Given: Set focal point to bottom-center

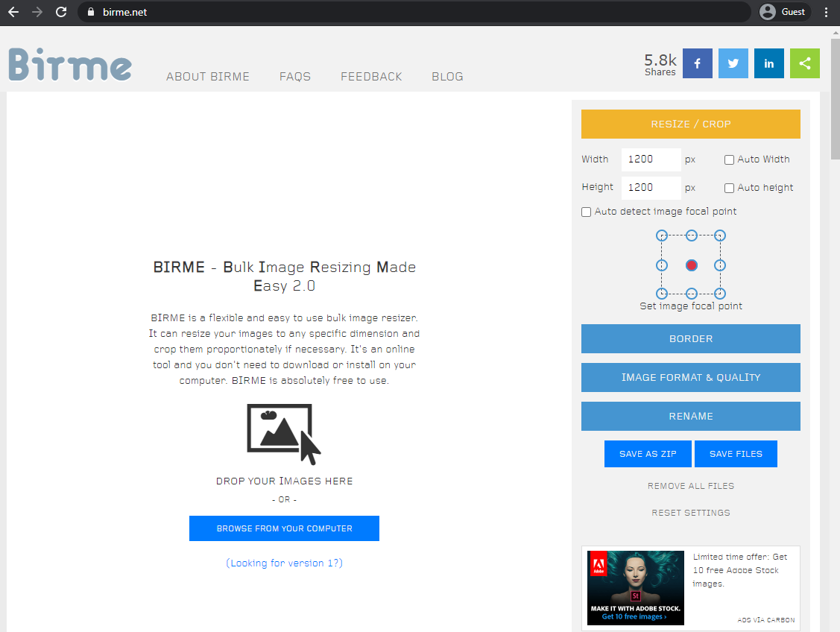Looking at the screenshot, I should coord(692,294).
